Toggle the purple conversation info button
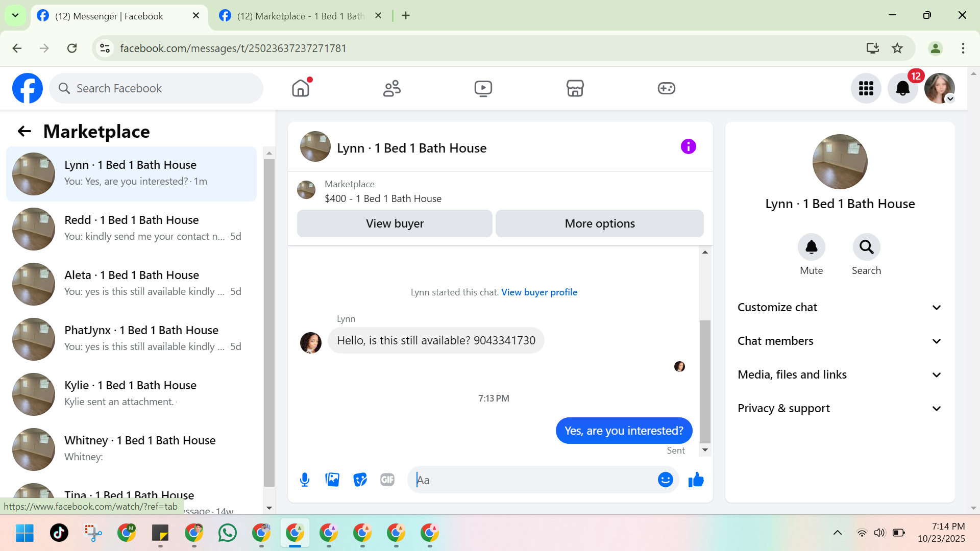Screen dimensions: 980x551 click(x=688, y=147)
